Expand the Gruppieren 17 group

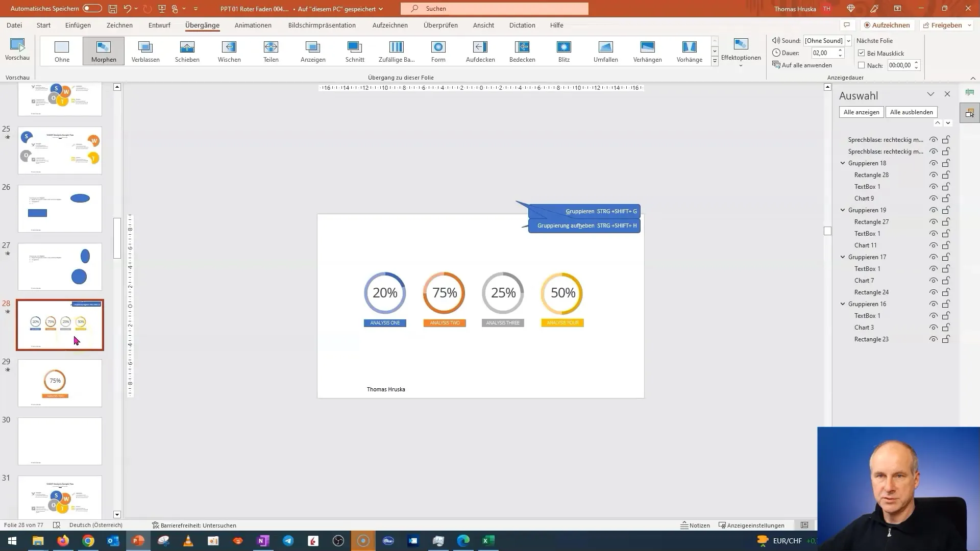coord(843,257)
